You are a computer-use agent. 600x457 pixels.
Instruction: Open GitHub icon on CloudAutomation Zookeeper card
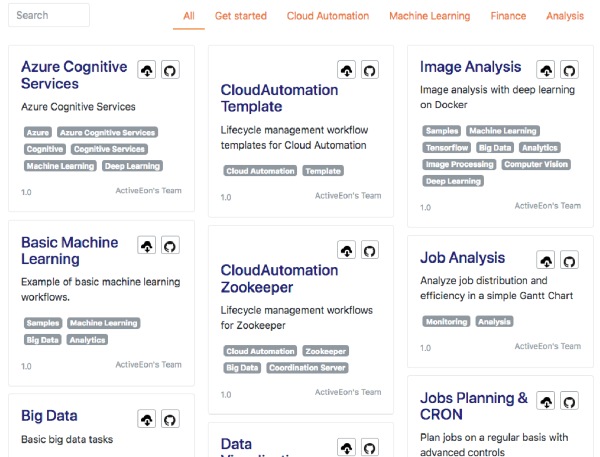tap(370, 250)
